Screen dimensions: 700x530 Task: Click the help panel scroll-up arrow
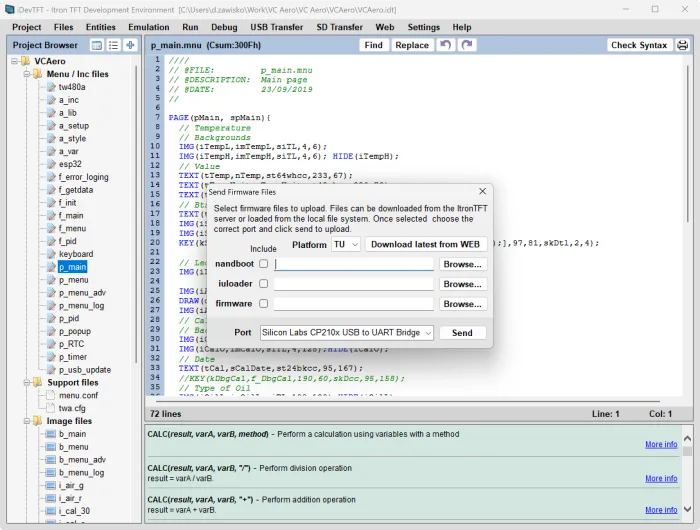click(x=688, y=439)
